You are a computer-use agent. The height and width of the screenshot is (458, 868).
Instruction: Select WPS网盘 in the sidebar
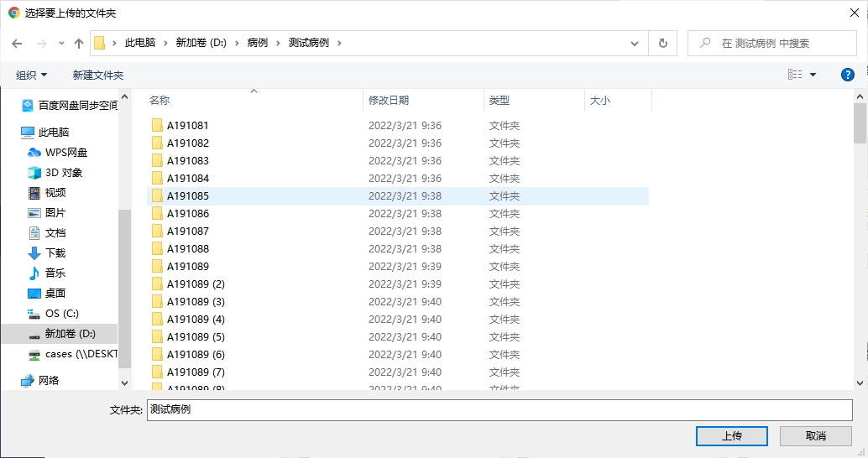click(65, 153)
